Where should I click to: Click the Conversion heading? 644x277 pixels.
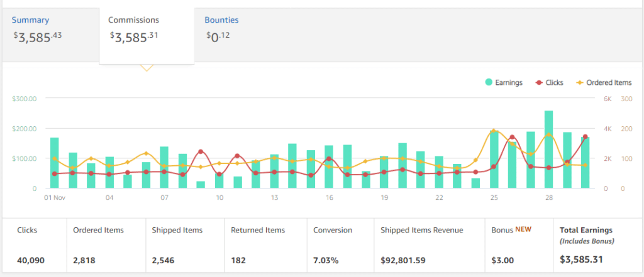point(333,231)
